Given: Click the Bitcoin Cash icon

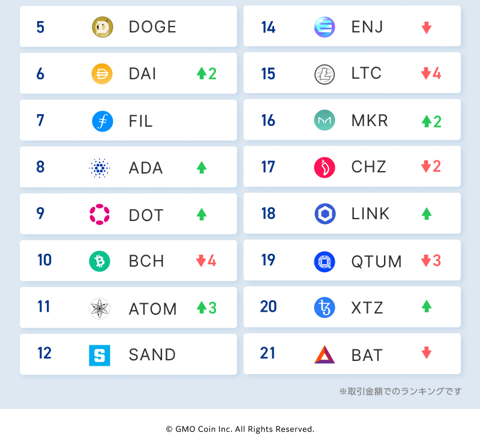Looking at the screenshot, I should click(100, 261).
